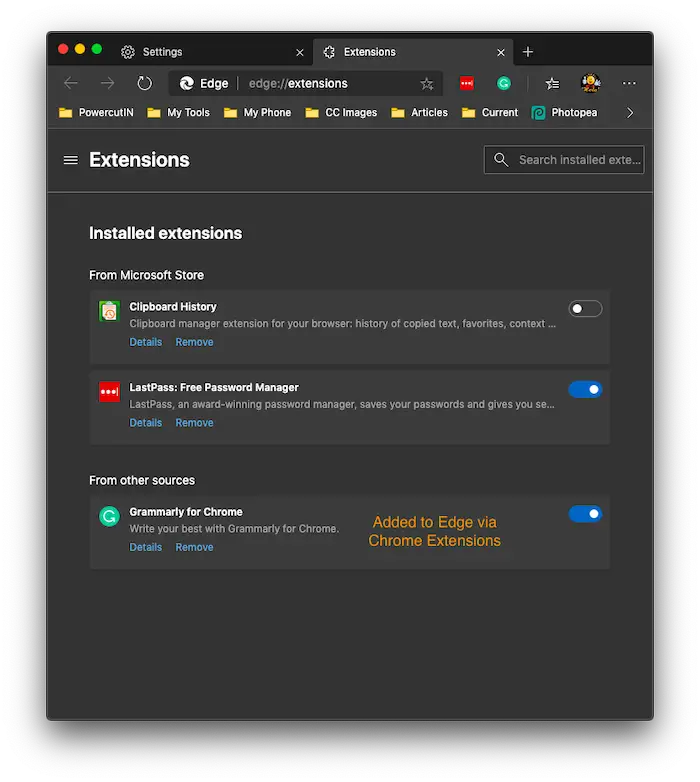Click the Edge logo in address bar

pos(187,83)
